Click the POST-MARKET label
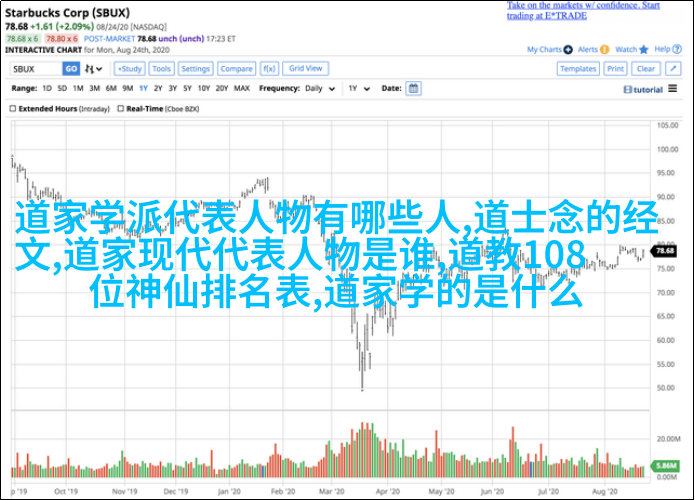Viewport: 695px width, 500px height. pos(109,39)
